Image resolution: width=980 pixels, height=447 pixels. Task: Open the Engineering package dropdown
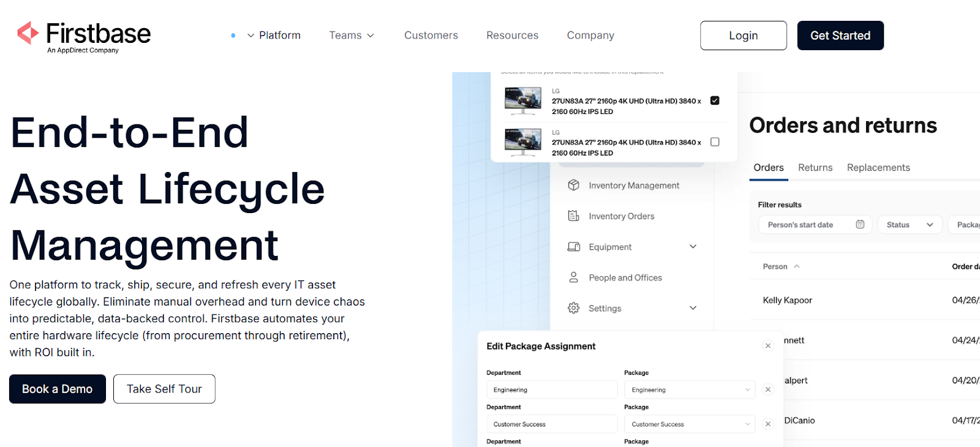[690, 389]
